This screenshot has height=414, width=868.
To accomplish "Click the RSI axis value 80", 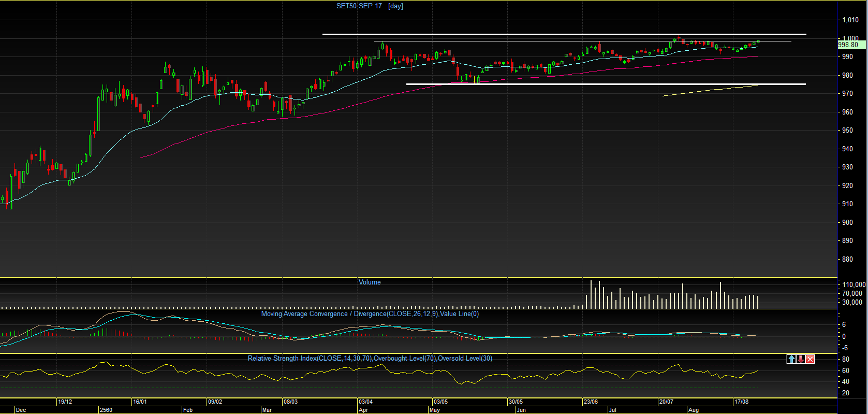I will coord(846,360).
